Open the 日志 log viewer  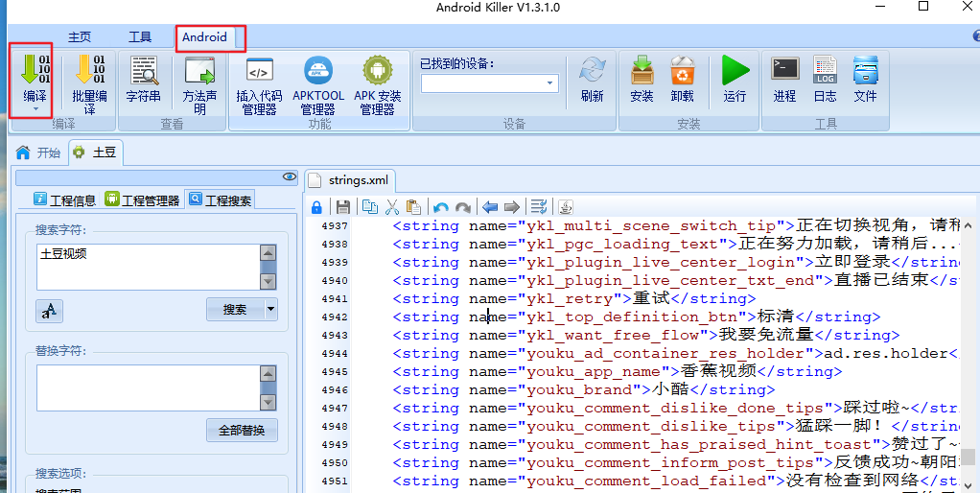(825, 71)
